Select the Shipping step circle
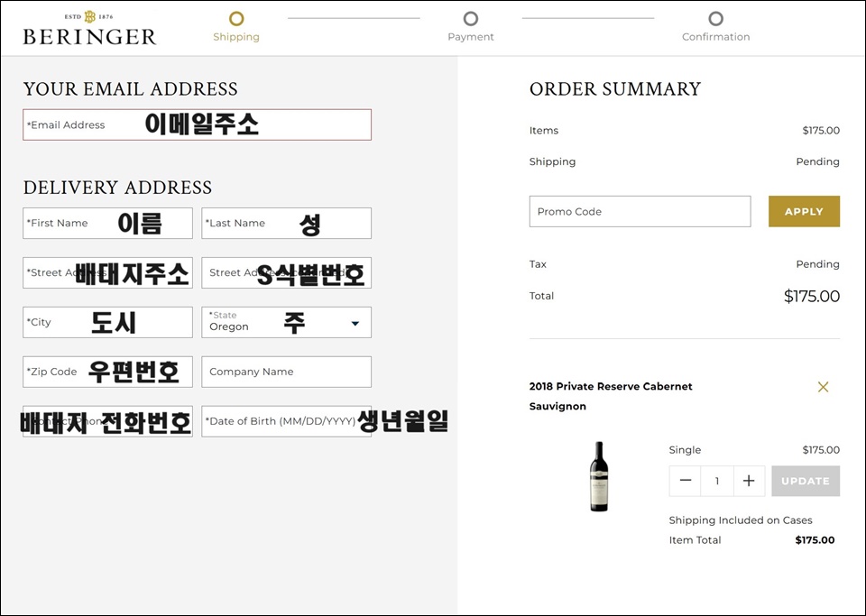This screenshot has height=616, width=866. (x=236, y=19)
